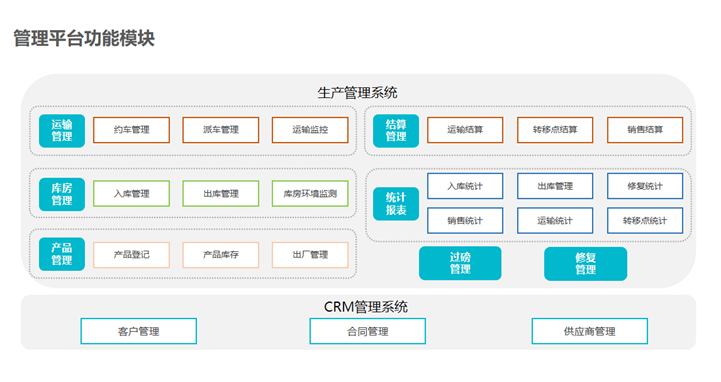Select the 入库统计 box
This screenshot has height=382, width=721.
pyautogui.click(x=465, y=186)
